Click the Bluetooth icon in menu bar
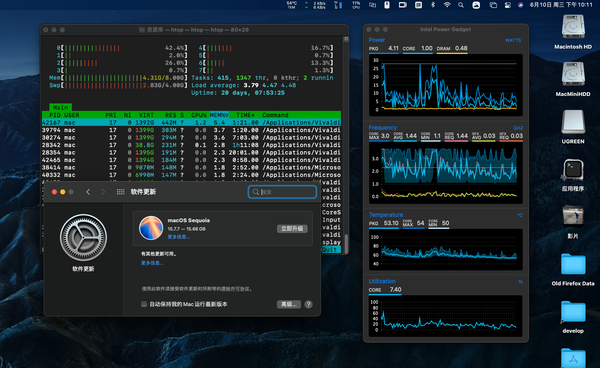 [x=433, y=5]
